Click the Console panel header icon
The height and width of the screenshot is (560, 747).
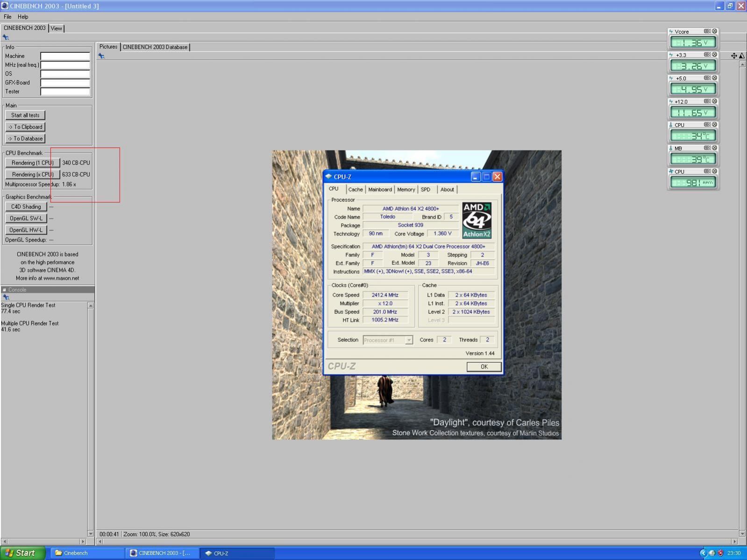coord(4,290)
